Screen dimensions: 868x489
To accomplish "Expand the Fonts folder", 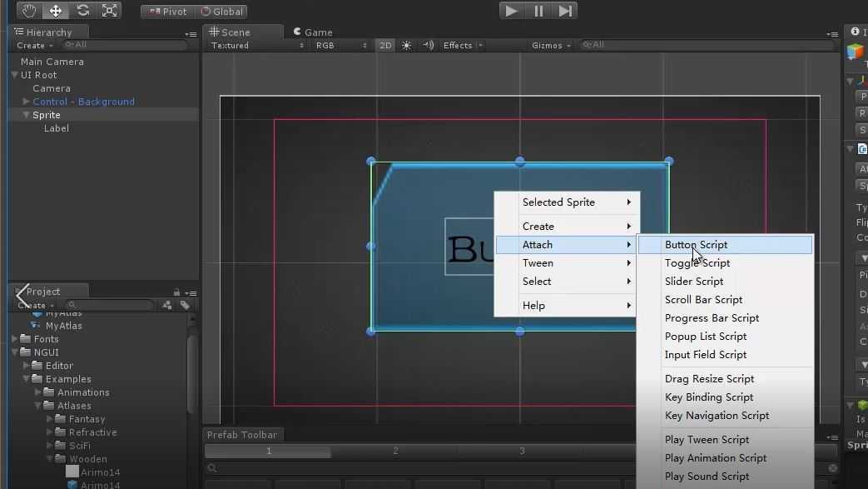I will coord(14,339).
